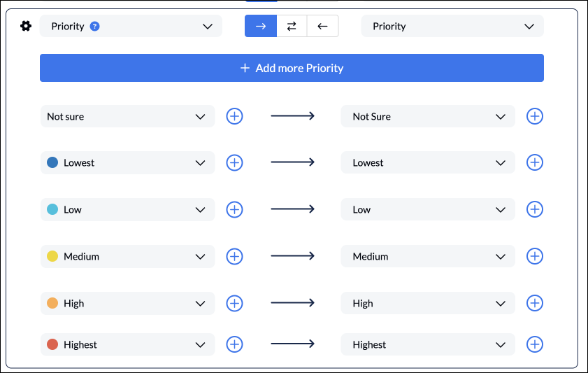Click the blue help question mark icon
Image resolution: width=588 pixels, height=373 pixels.
point(95,27)
